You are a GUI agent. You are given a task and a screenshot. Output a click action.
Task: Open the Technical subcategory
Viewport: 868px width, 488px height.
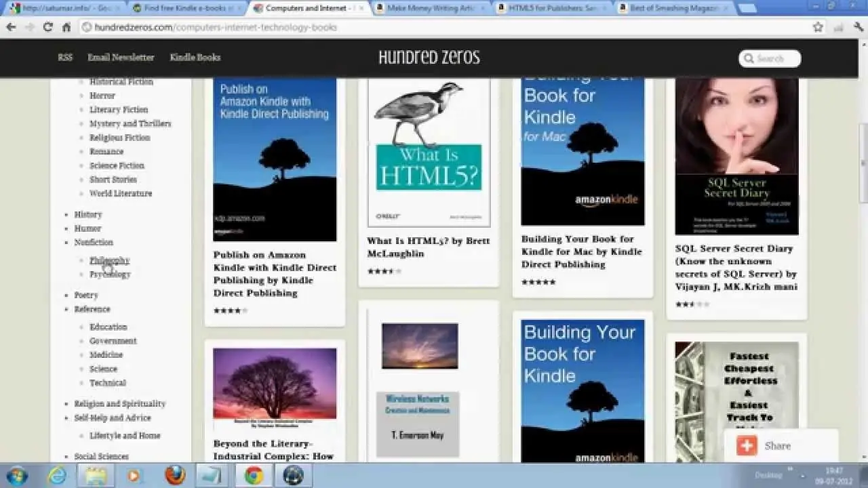click(x=108, y=383)
